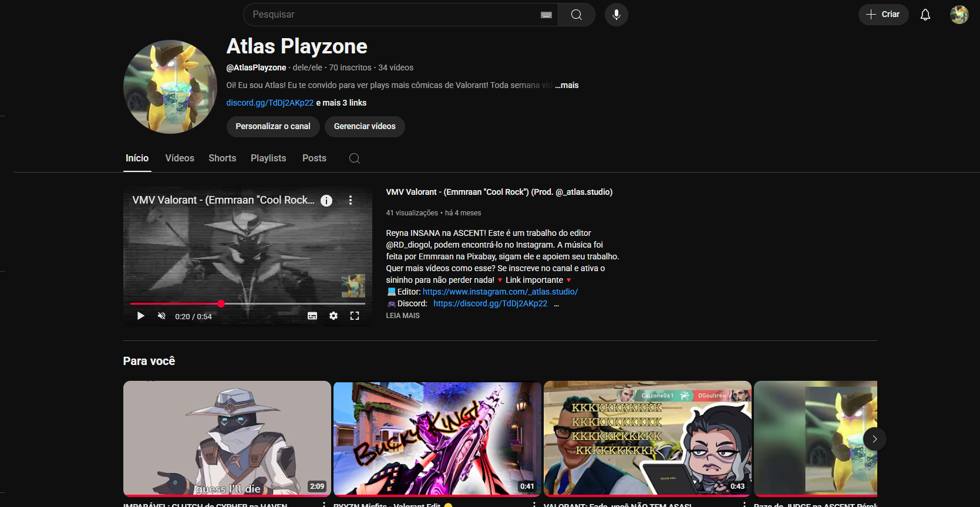980x507 pixels.
Task: Click Gerenciar vídeos button
Action: pos(365,127)
